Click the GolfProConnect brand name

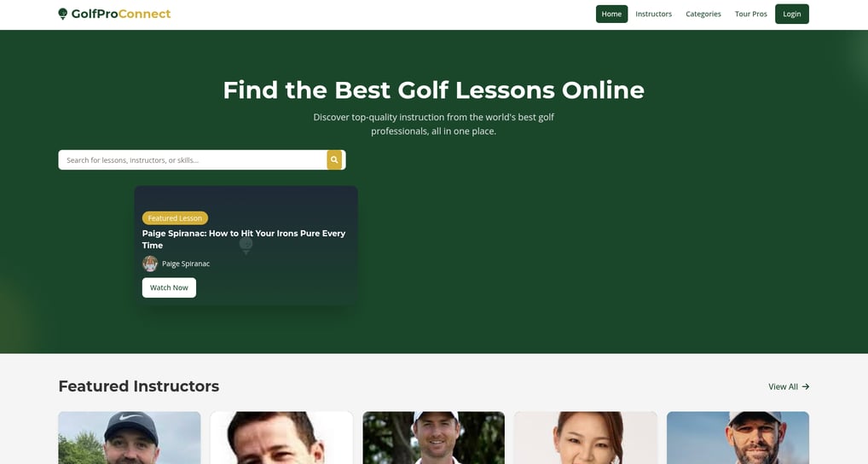point(121,14)
